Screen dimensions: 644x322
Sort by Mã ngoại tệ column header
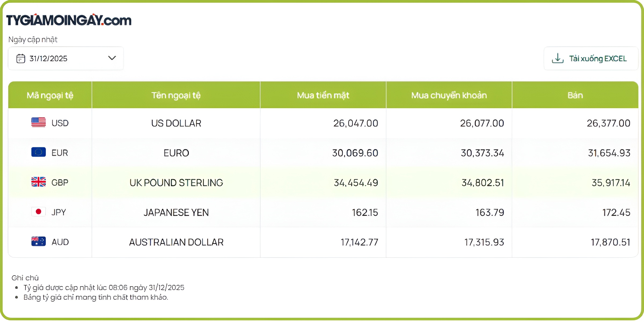(x=50, y=95)
